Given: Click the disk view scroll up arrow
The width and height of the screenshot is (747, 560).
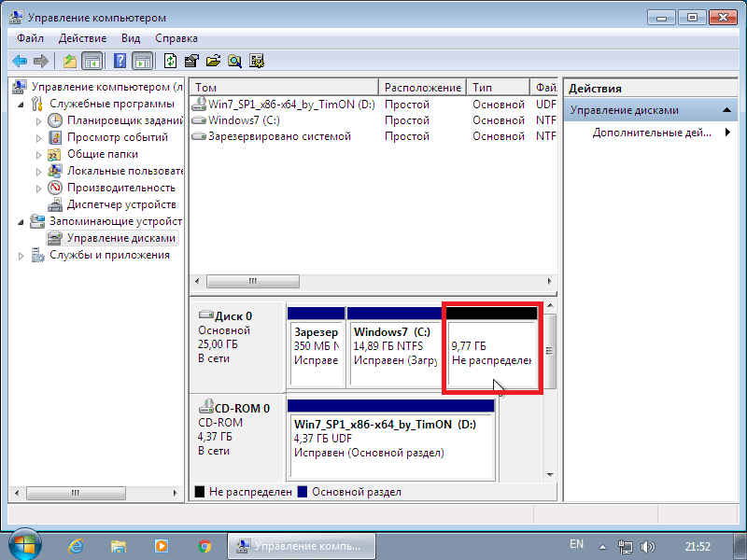Looking at the screenshot, I should [x=550, y=305].
